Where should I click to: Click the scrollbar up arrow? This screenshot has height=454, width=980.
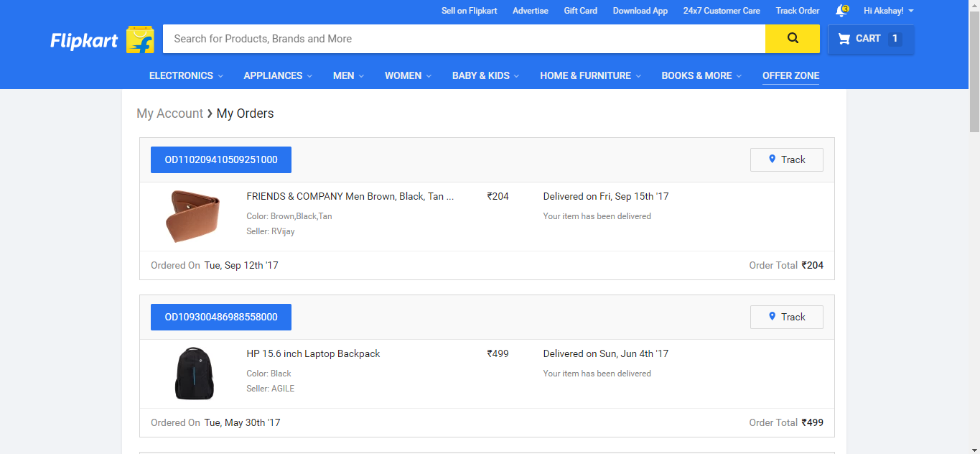pyautogui.click(x=974, y=6)
